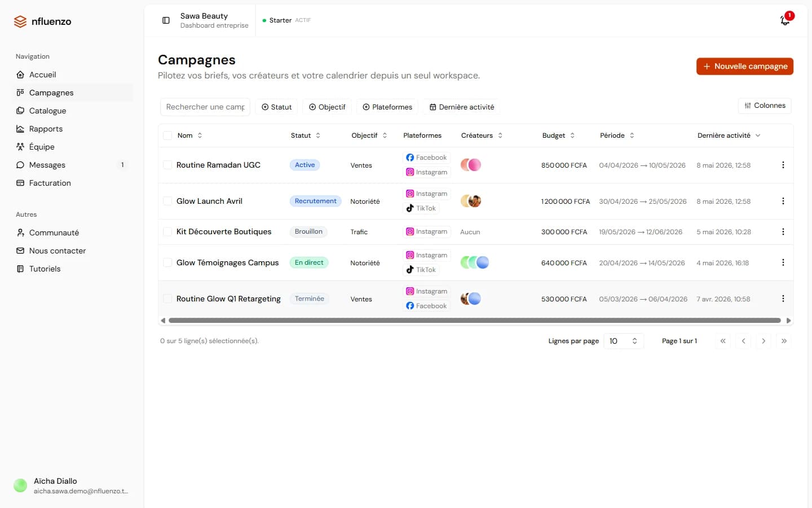
Task: Select the Kit Découverte Boutiques row checkbox
Action: [167, 231]
